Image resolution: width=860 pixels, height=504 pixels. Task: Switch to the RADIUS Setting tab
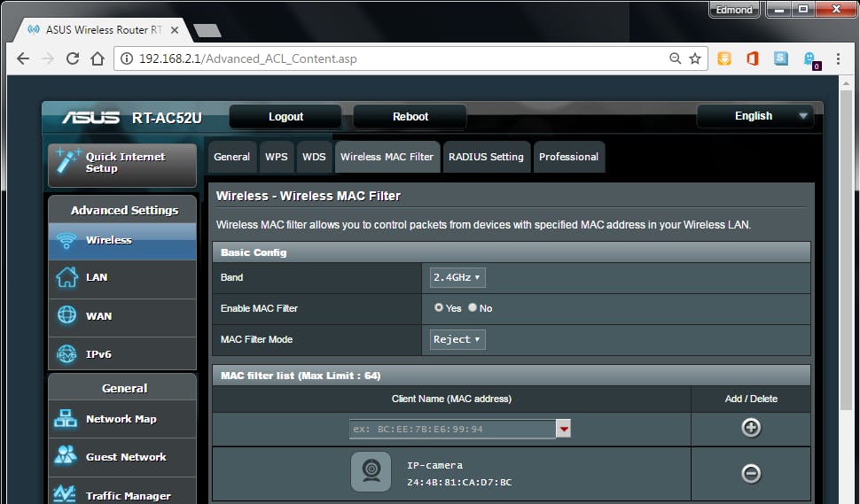coord(487,157)
